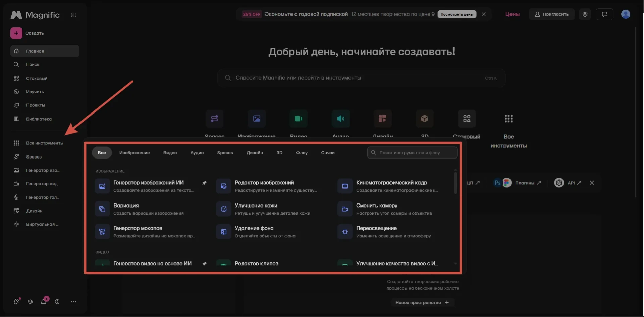Open Все инструменты in the sidebar
The height and width of the screenshot is (317, 644).
point(45,143)
